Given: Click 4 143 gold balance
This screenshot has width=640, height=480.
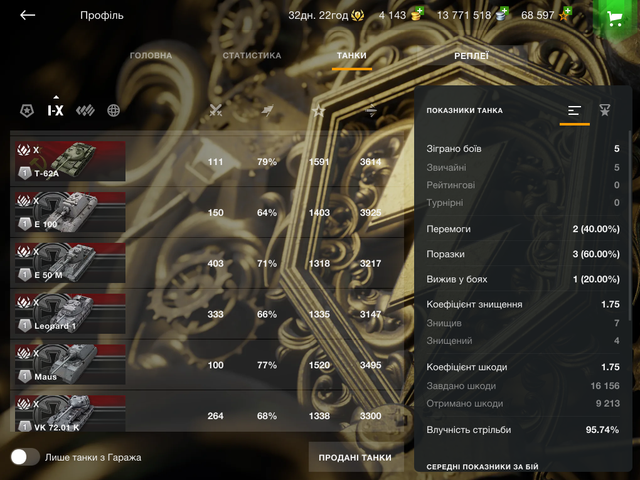Looking at the screenshot, I should pos(392,16).
